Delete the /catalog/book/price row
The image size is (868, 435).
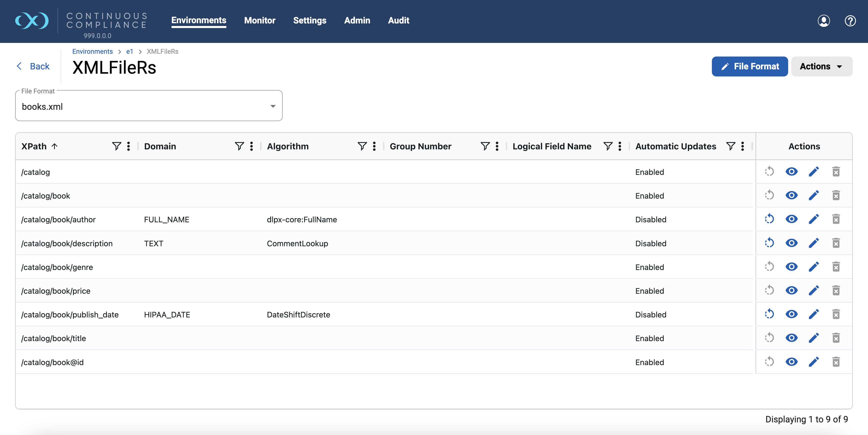[x=836, y=291]
